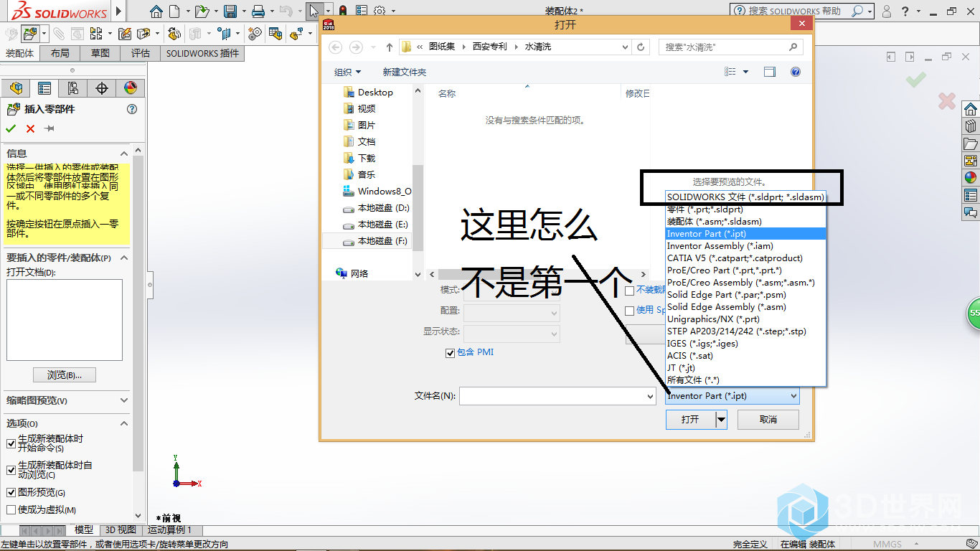Image resolution: width=980 pixels, height=551 pixels.
Task: Click the Save floppy disk icon
Action: [230, 11]
